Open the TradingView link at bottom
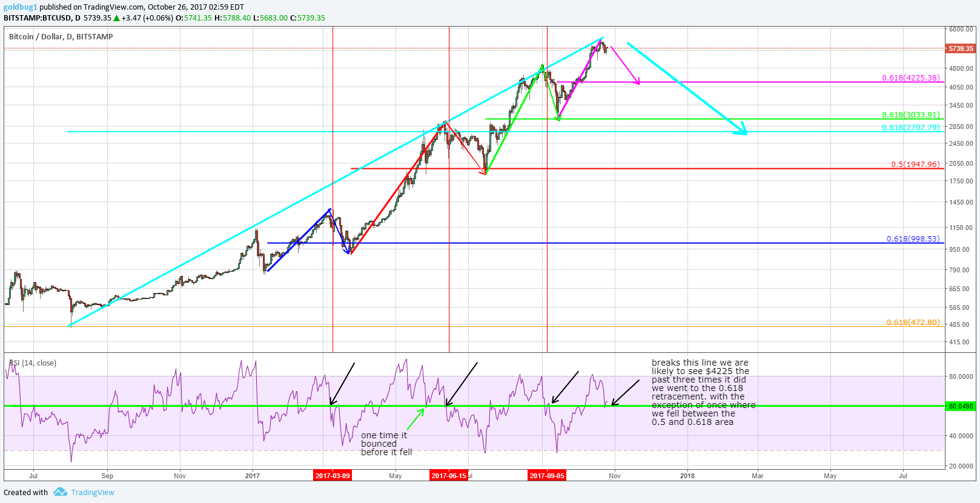This screenshot has width=980, height=503. click(x=93, y=492)
